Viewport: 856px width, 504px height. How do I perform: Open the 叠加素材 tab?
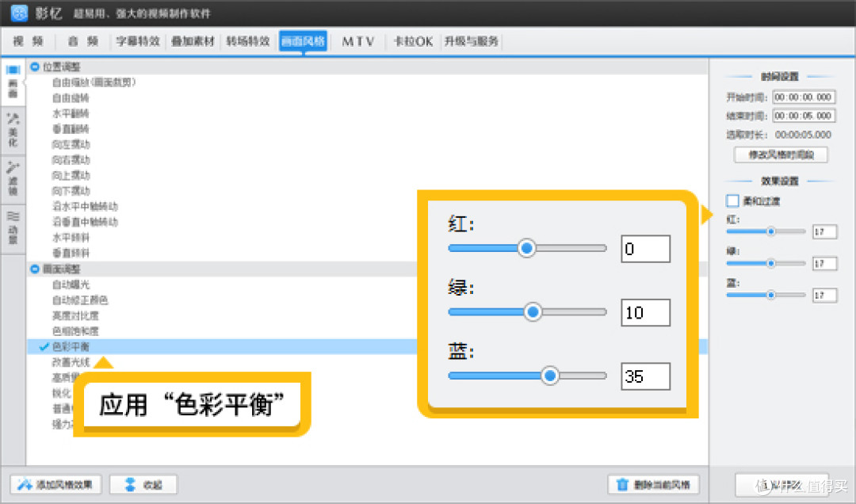coord(193,41)
